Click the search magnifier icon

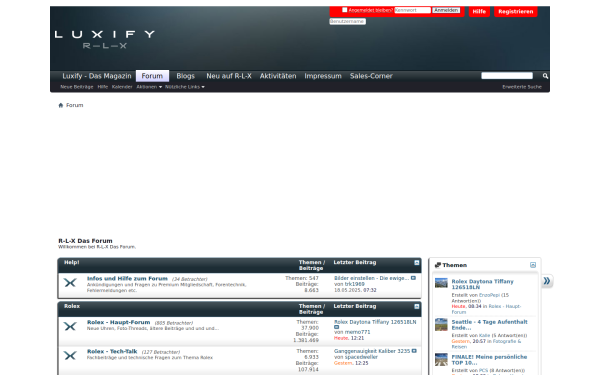tap(545, 76)
